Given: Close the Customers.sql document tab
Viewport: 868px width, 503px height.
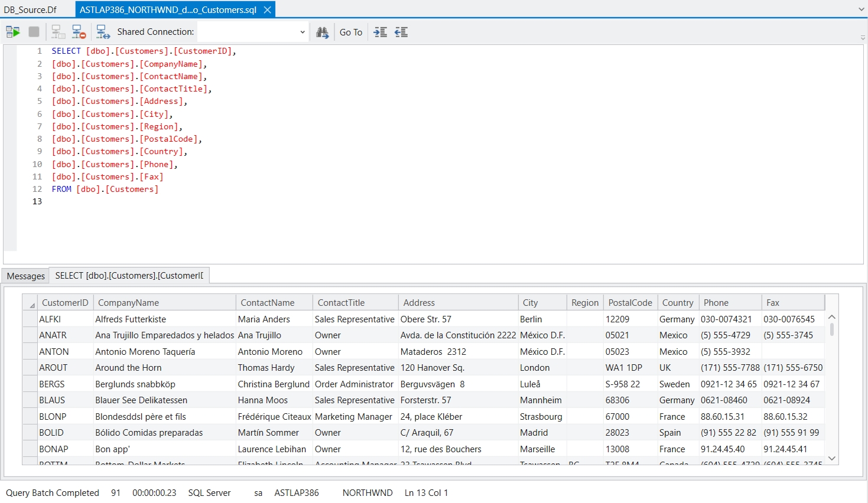Looking at the screenshot, I should [x=268, y=9].
